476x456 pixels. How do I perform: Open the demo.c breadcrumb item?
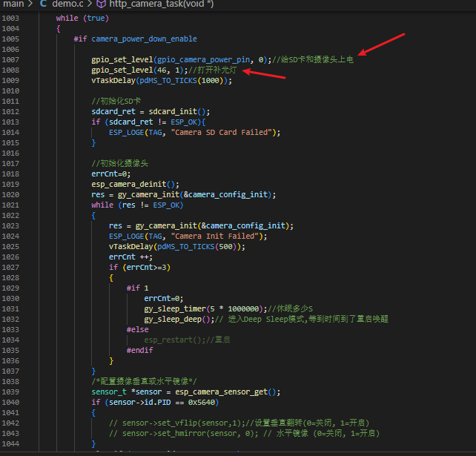coord(67,4)
